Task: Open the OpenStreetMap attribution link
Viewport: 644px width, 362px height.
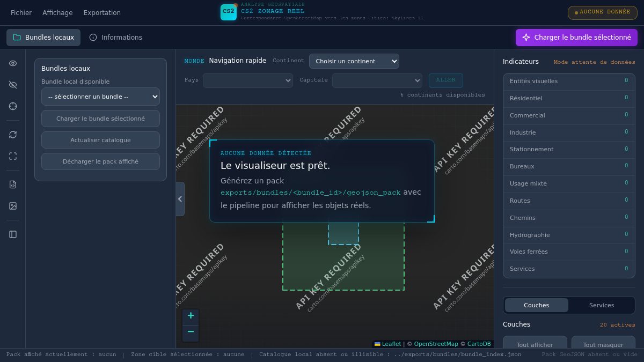Action: click(x=436, y=344)
